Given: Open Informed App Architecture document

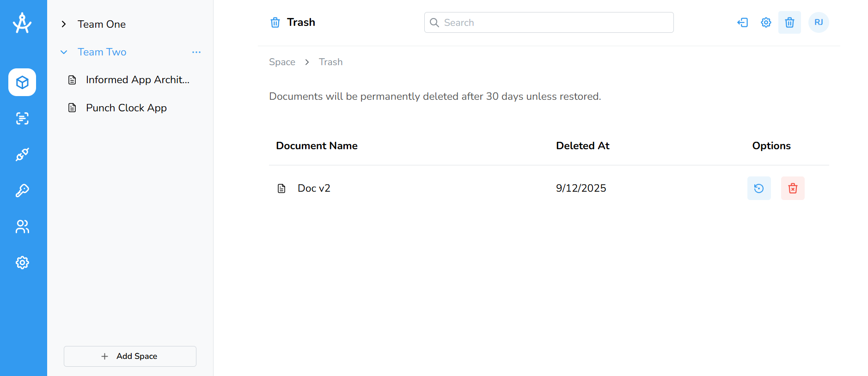Looking at the screenshot, I should [137, 80].
